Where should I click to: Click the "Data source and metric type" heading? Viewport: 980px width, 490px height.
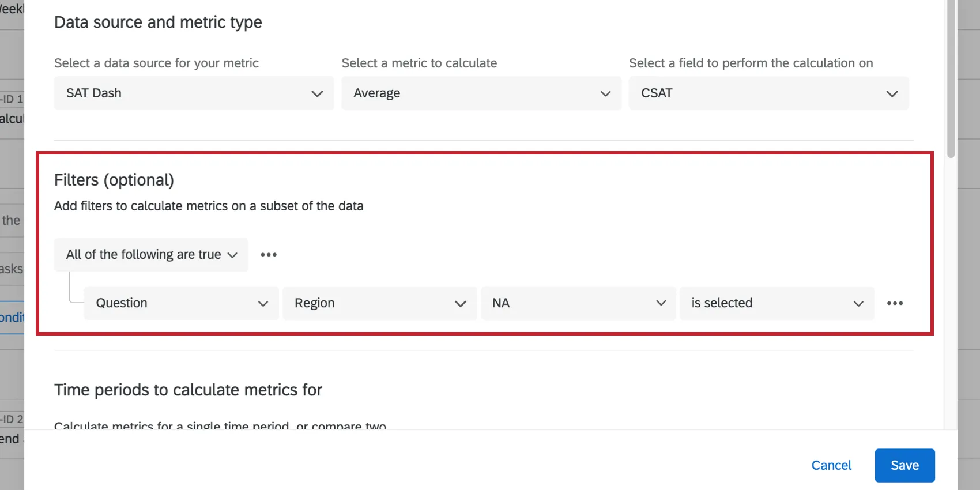click(x=158, y=22)
